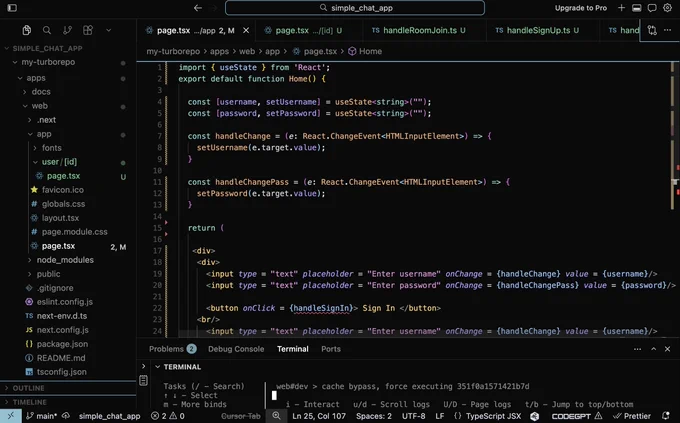Screen dimensions: 680x423
Task: Collapse the TERMINAL section chevron
Action: pos(157,367)
